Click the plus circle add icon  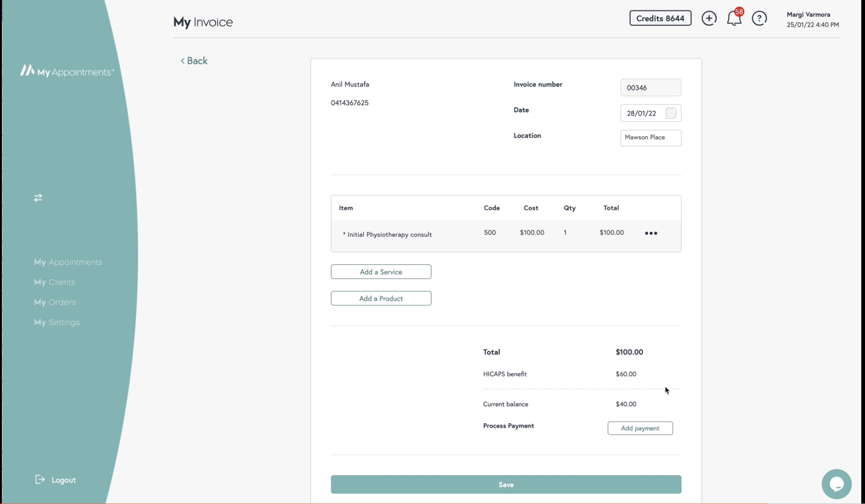coord(709,18)
